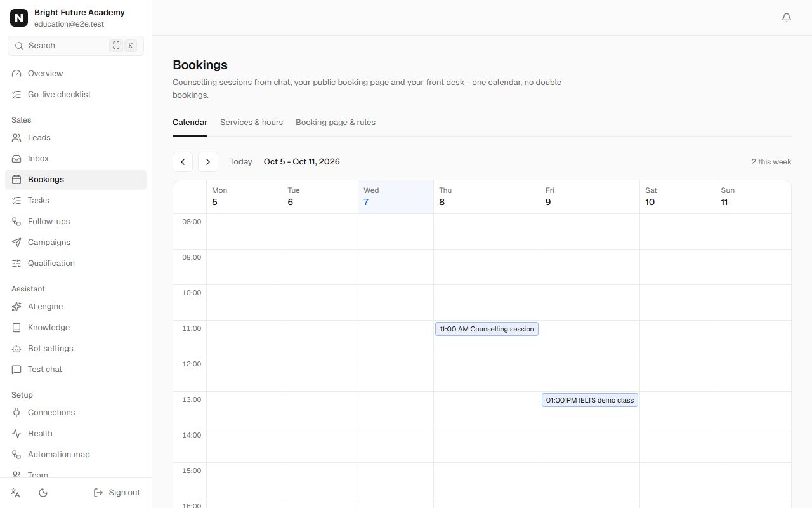Switch to Services & hours tab
812x508 pixels.
[x=251, y=123]
